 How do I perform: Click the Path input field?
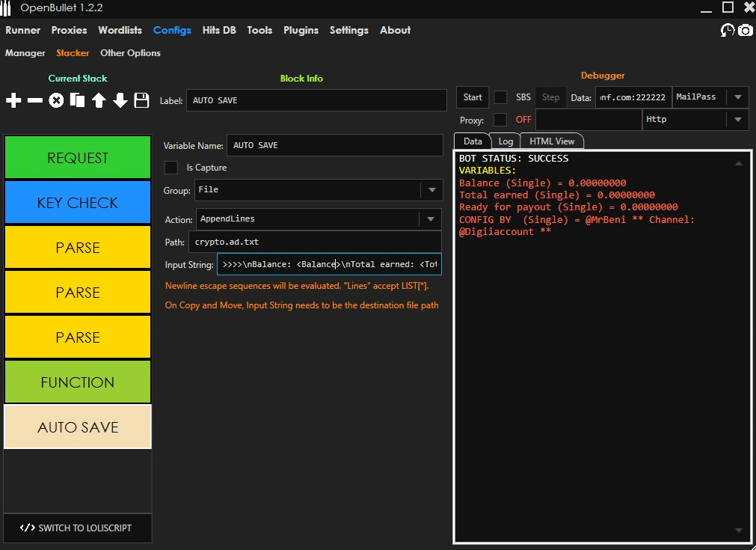coord(314,242)
